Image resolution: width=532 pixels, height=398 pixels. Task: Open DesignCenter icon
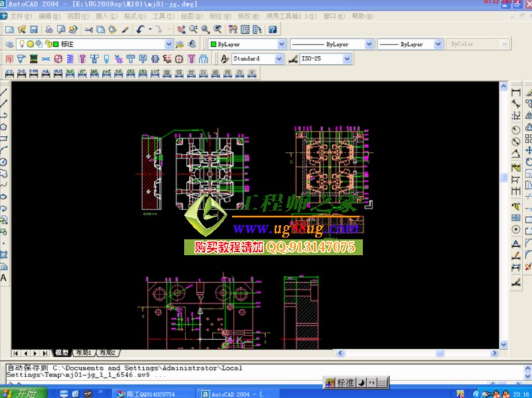pos(245,30)
